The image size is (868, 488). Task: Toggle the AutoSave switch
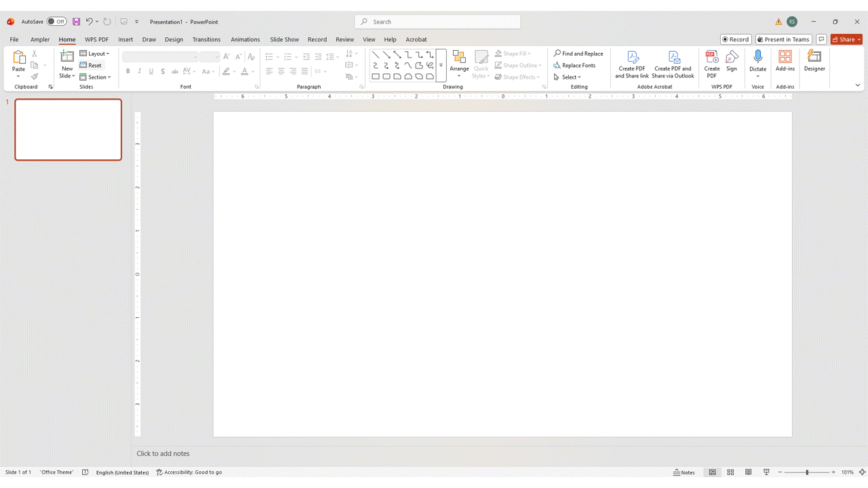56,22
